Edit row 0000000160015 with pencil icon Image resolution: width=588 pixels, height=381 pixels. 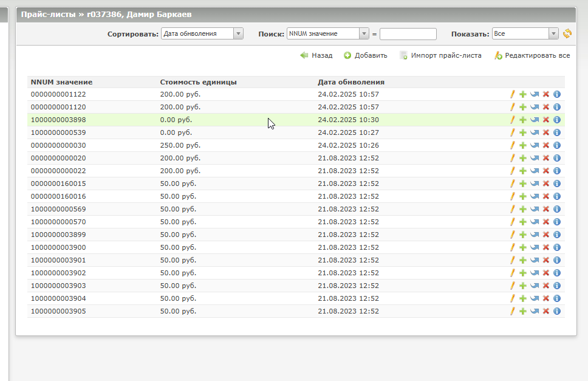pyautogui.click(x=512, y=184)
